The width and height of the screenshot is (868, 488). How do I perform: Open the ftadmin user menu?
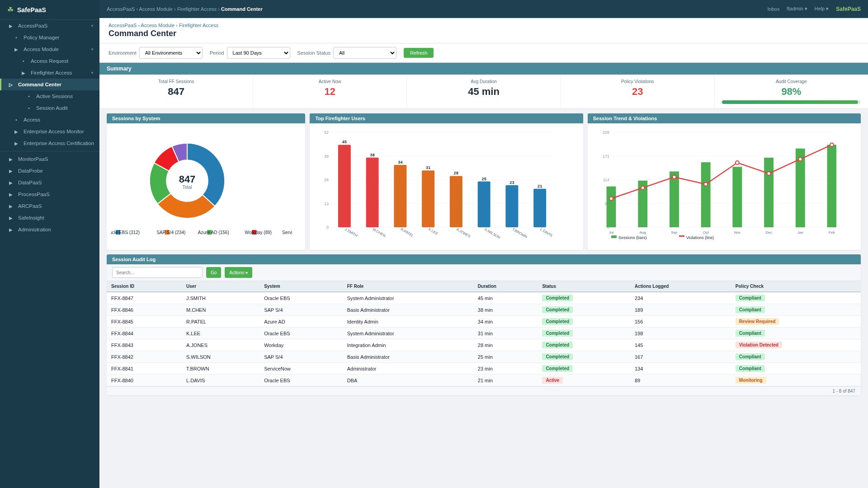pos(797,9)
